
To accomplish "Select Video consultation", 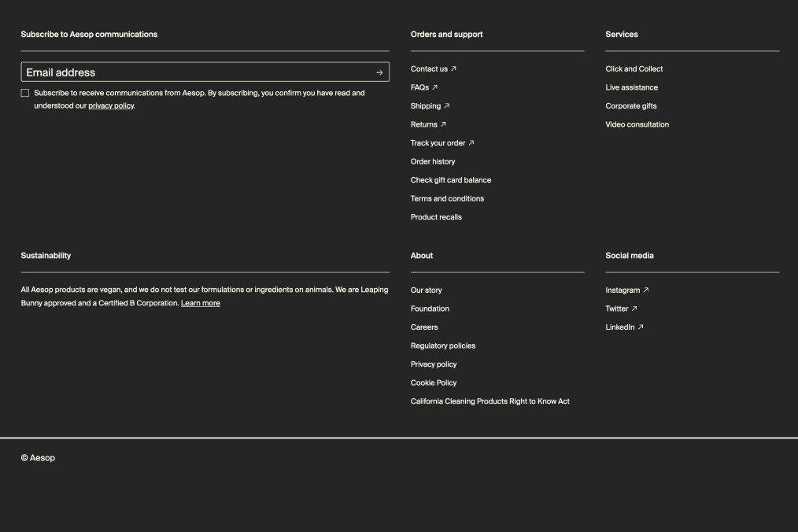I will click(x=637, y=124).
